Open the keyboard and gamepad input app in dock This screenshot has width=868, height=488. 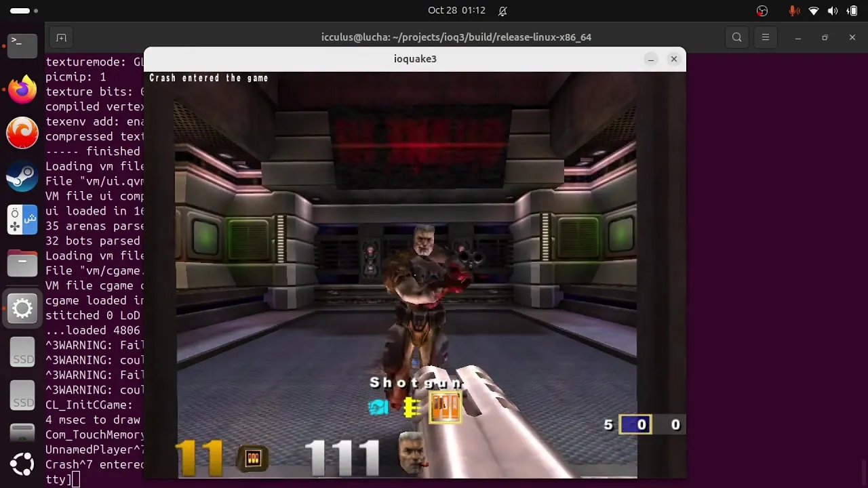pos(22,220)
